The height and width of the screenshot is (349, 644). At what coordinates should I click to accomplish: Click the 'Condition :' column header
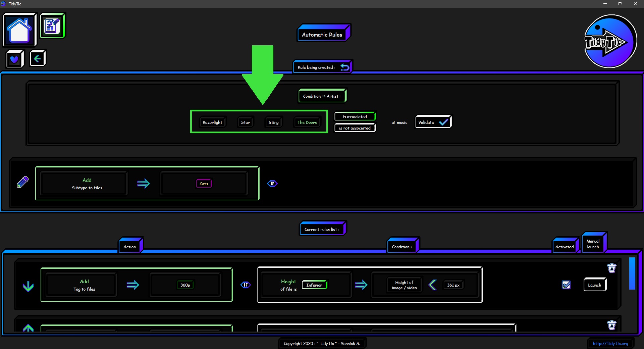pos(403,245)
